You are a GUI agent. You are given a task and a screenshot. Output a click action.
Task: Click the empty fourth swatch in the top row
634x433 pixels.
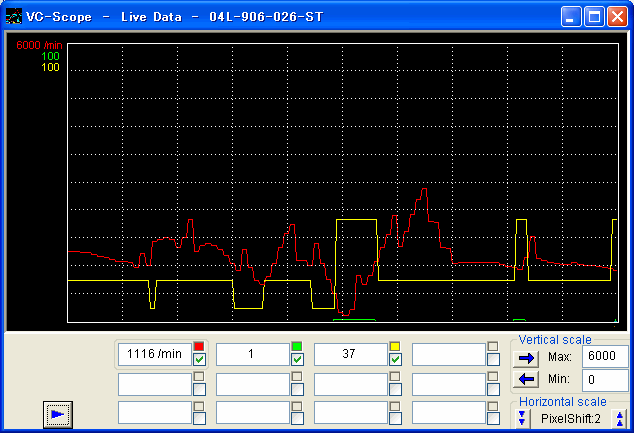[493, 347]
